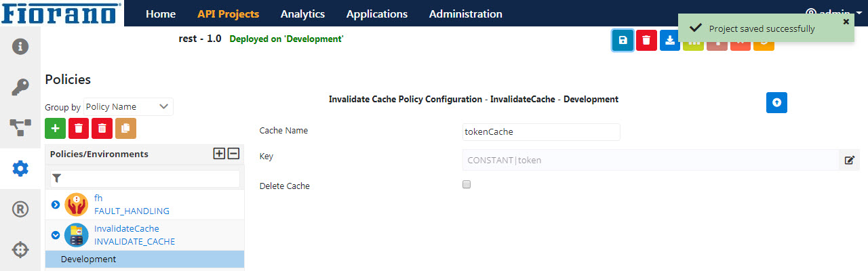Click the orange copy policy icon
The image size is (868, 271).
point(125,128)
